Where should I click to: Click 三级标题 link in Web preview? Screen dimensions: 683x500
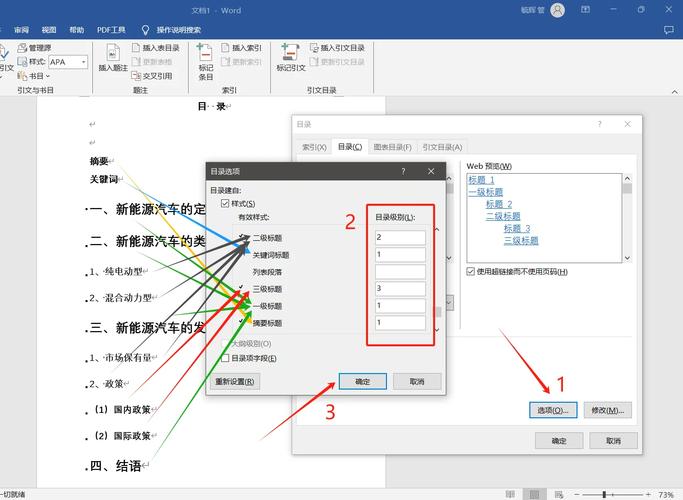521,241
